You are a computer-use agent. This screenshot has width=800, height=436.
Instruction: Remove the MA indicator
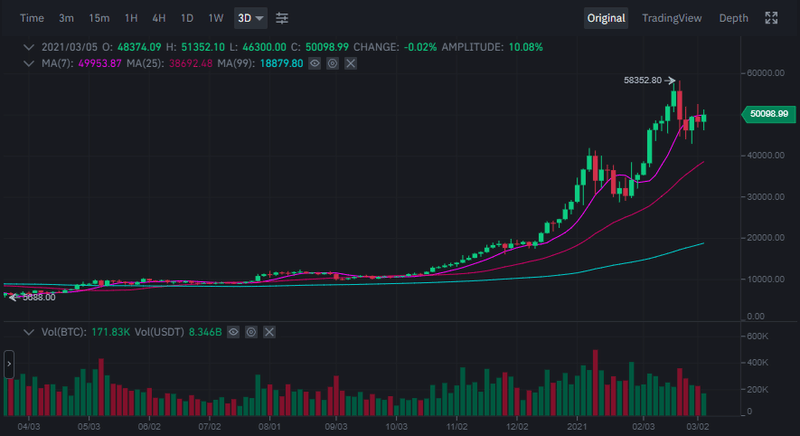[x=349, y=63]
